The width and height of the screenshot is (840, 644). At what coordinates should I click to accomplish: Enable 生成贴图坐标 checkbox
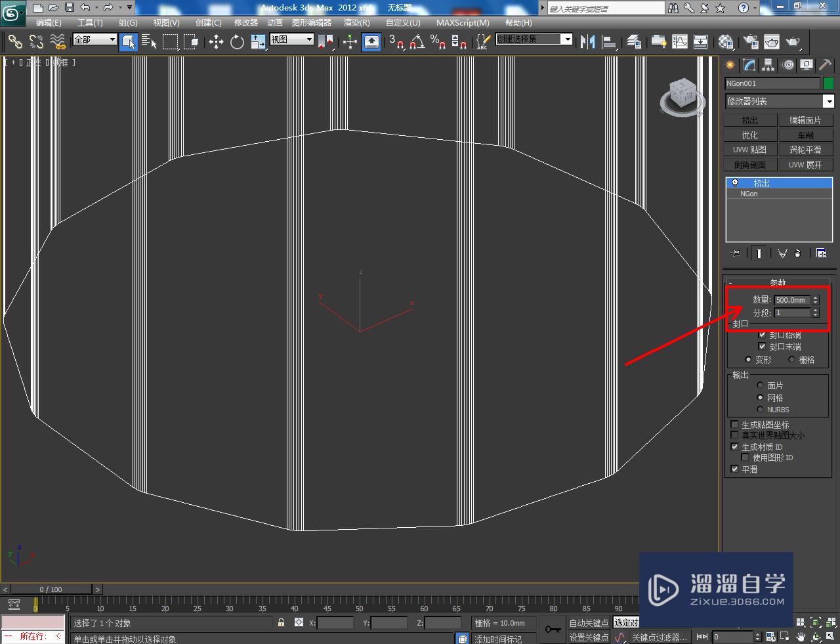pyautogui.click(x=735, y=425)
